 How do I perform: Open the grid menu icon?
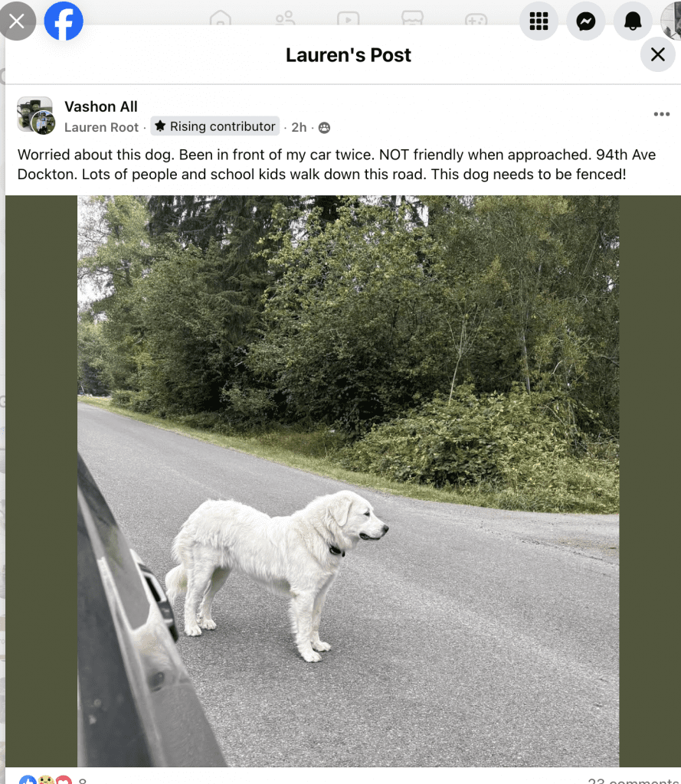tap(539, 21)
